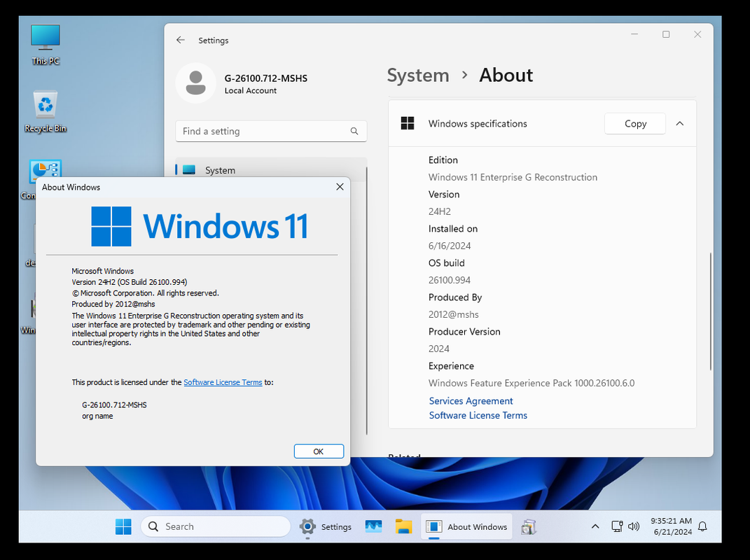
Task: Open File Explorer from the taskbar
Action: coord(403,526)
